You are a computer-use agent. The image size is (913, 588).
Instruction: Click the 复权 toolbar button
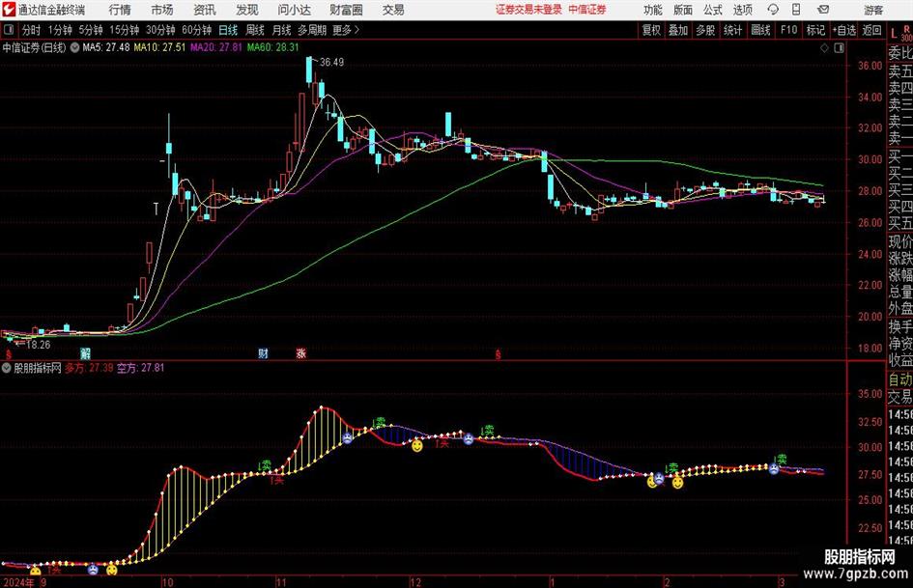(x=651, y=30)
